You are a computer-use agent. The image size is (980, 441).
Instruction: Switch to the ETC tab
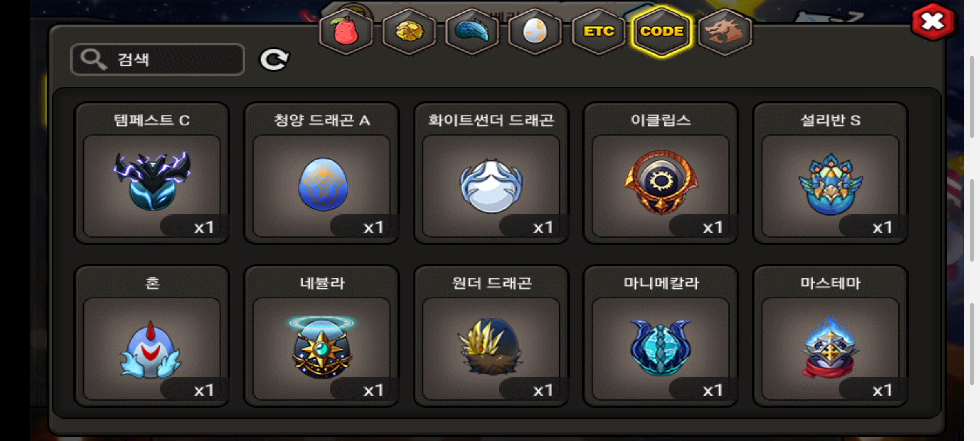pyautogui.click(x=598, y=31)
